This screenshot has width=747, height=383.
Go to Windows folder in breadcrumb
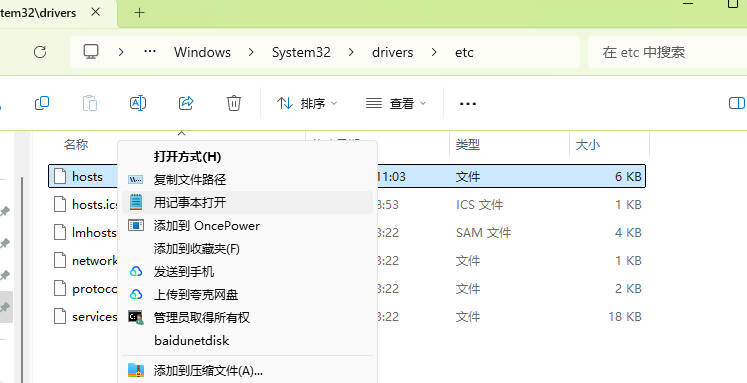click(202, 52)
